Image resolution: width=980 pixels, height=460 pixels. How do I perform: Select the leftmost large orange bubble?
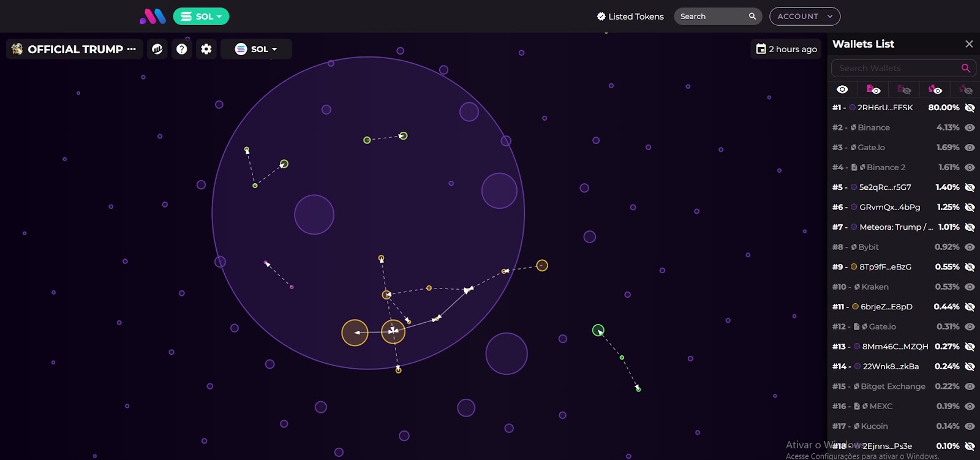[355, 333]
